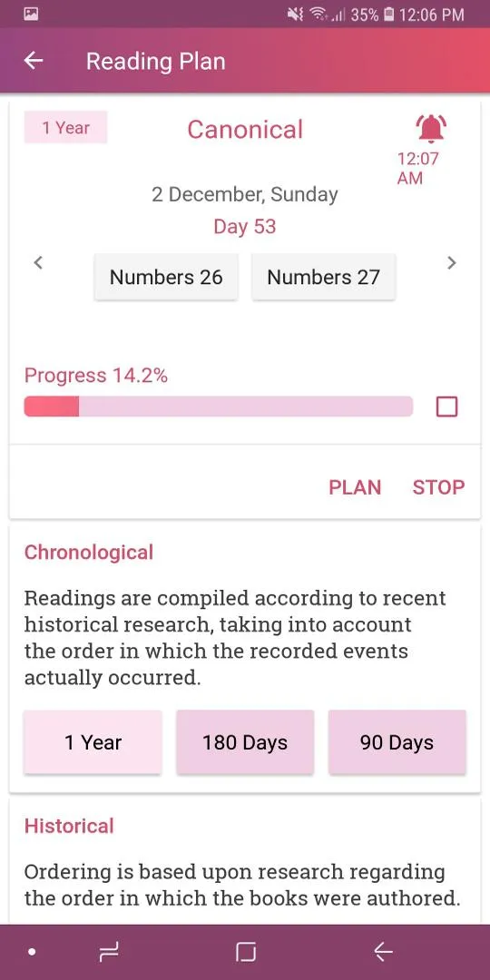490x980 pixels.
Task: Advance to next day with right chevron
Action: 451,263
